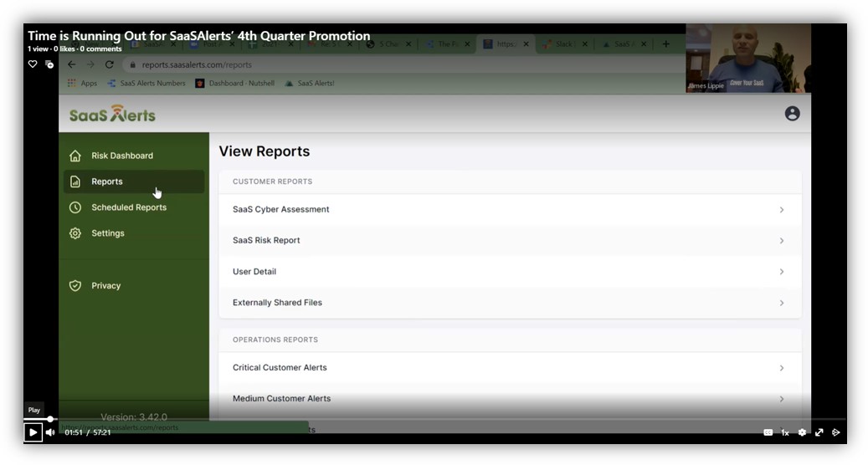Select Reports in the sidebar
Viewport: 868px width, 465px height.
[x=134, y=181]
